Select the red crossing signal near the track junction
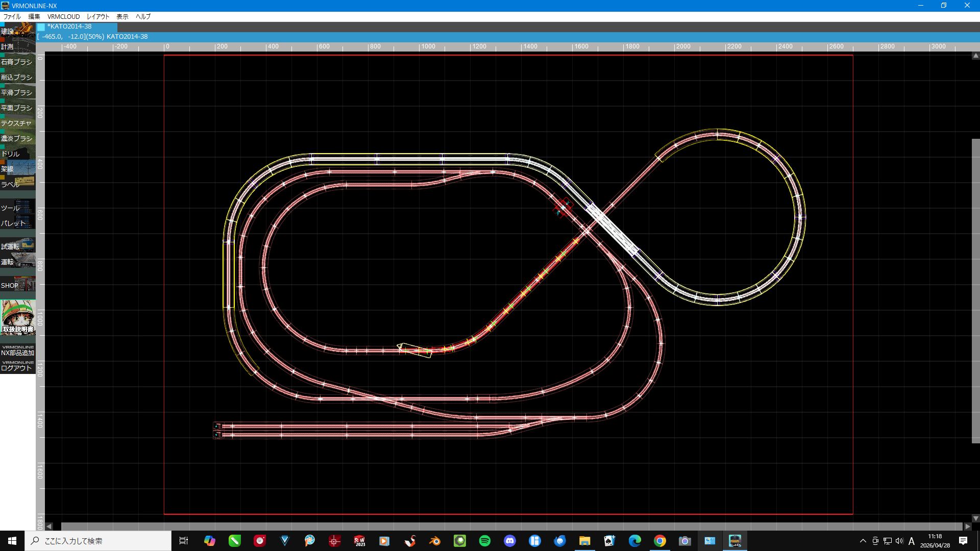Viewport: 980px width, 551px height. (562, 207)
